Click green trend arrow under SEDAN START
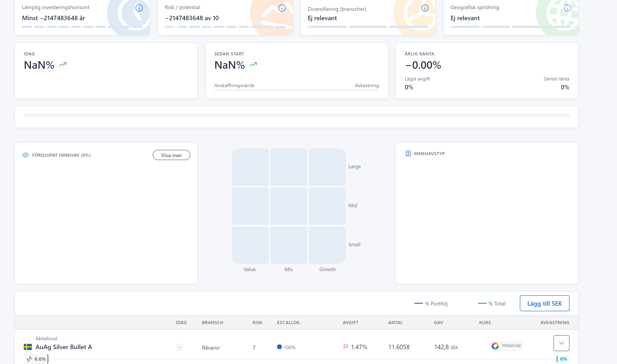 point(253,64)
